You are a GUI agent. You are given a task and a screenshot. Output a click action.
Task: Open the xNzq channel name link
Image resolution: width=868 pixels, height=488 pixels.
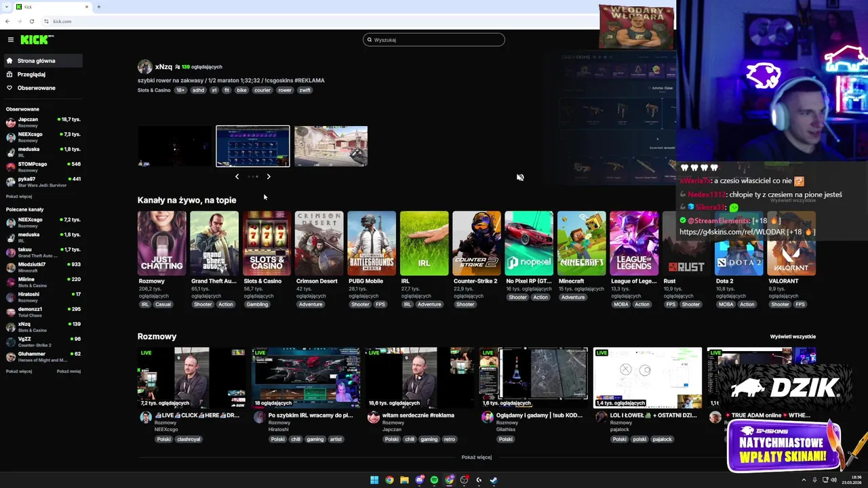pos(163,67)
